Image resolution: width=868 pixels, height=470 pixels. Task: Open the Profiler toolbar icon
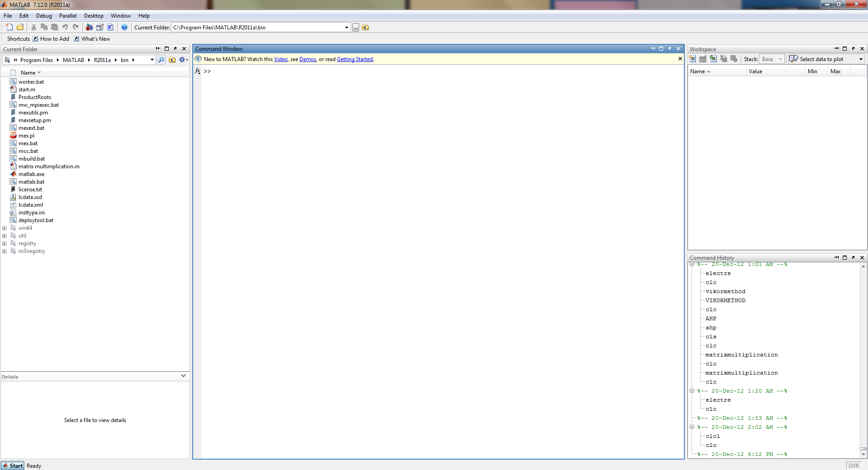click(110, 27)
